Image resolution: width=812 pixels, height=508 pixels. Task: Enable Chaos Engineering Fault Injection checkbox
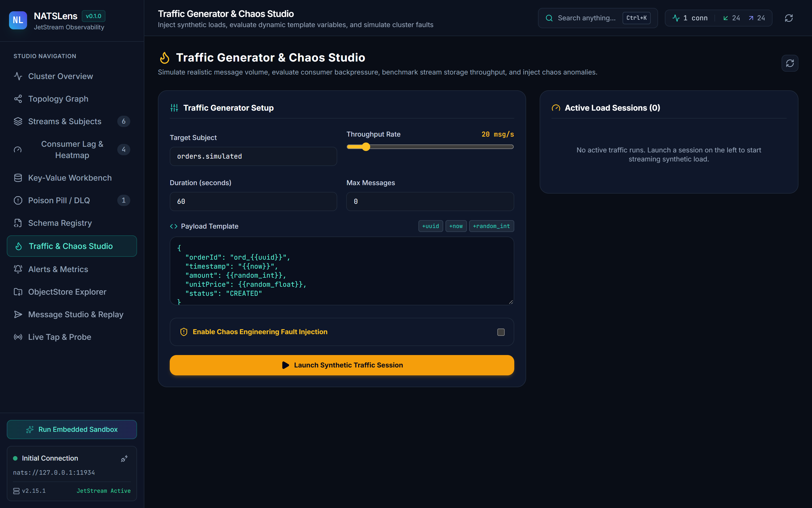pyautogui.click(x=501, y=332)
